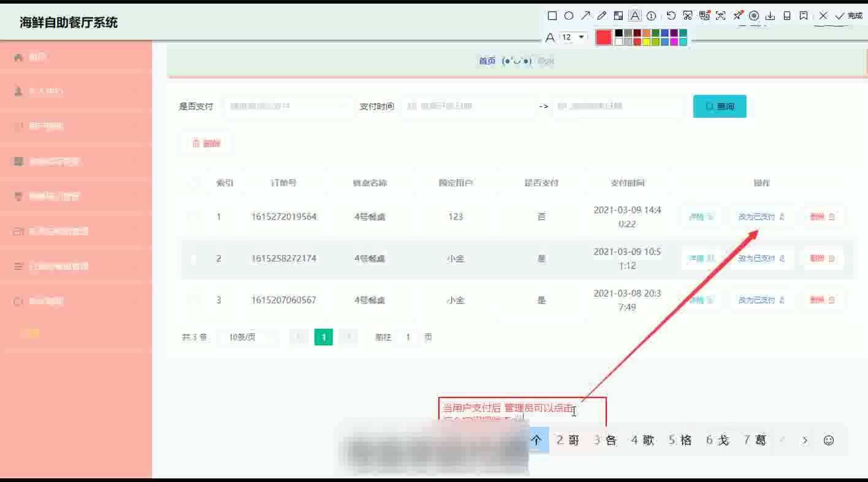
Task: Click the 前往 page number input
Action: tap(408, 337)
